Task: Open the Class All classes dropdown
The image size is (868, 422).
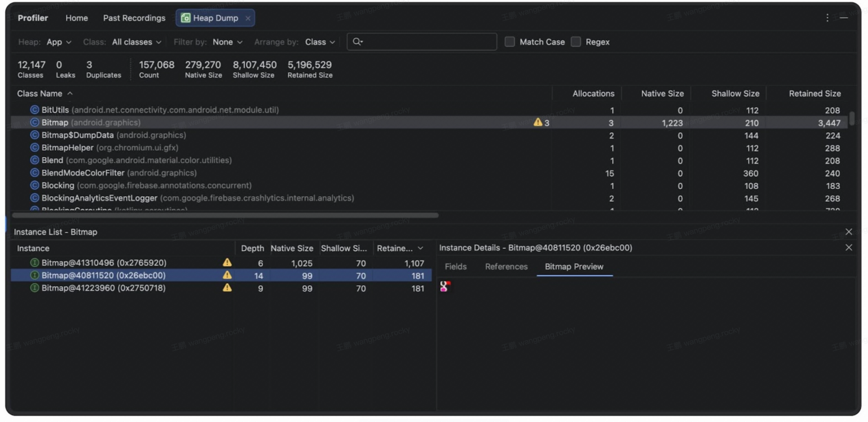Action: pyautogui.click(x=137, y=42)
